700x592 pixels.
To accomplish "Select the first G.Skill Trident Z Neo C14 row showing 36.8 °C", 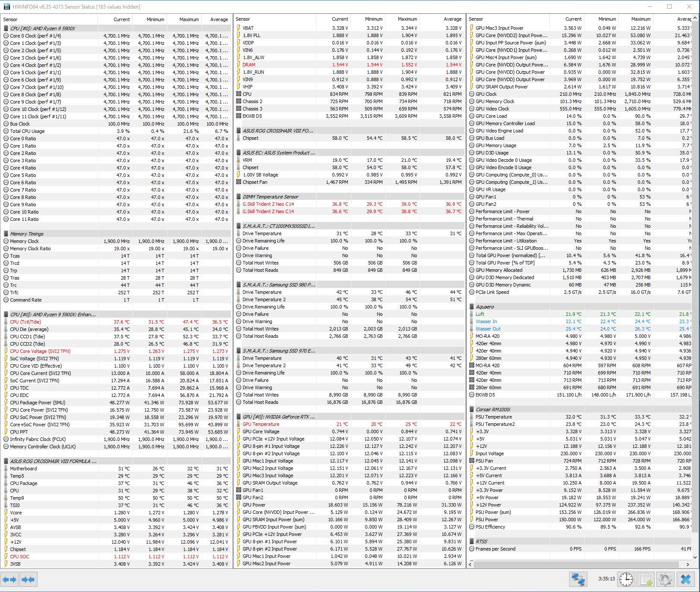I will 349,204.
